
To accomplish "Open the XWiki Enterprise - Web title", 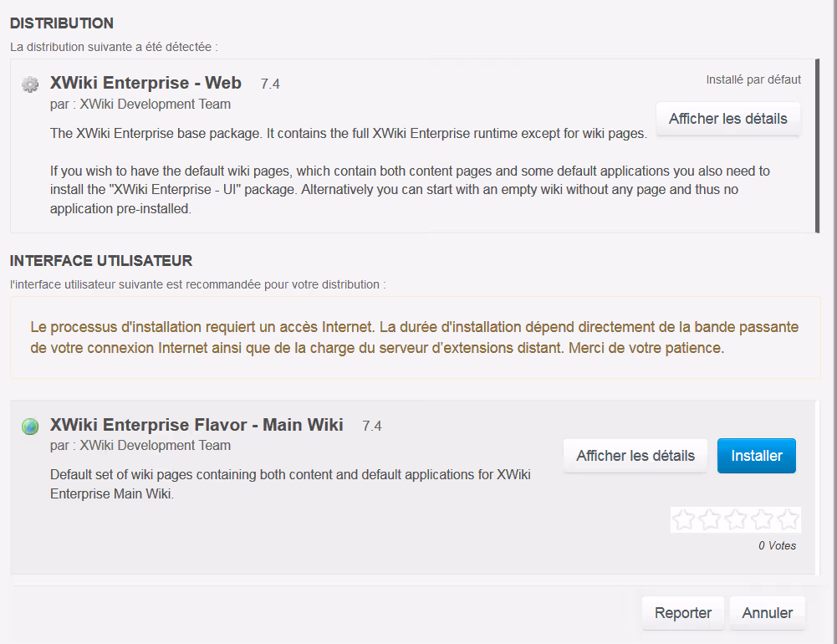I will pos(145,83).
